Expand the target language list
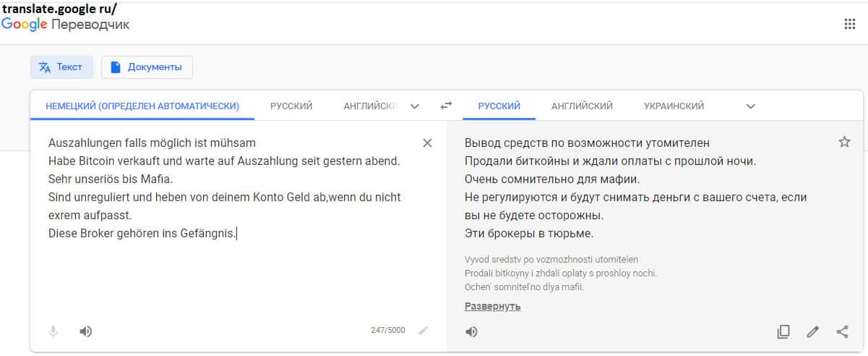 tap(750, 106)
